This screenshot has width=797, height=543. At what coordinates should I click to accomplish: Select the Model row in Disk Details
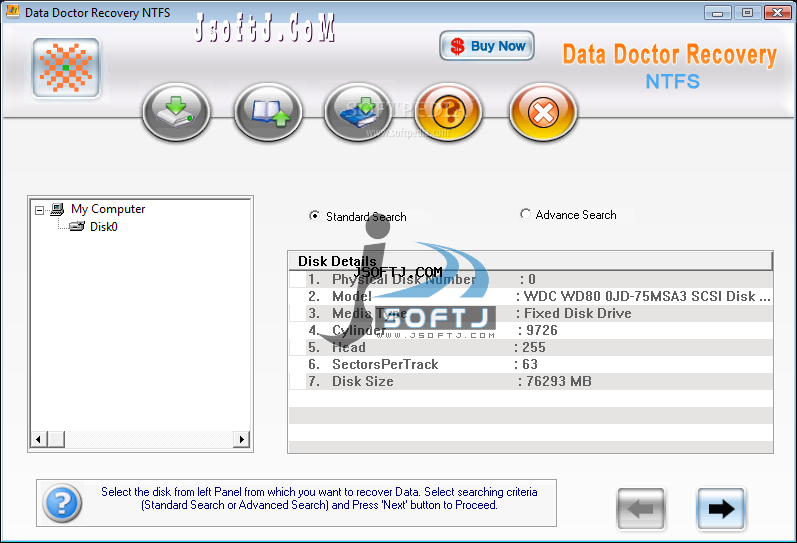531,296
